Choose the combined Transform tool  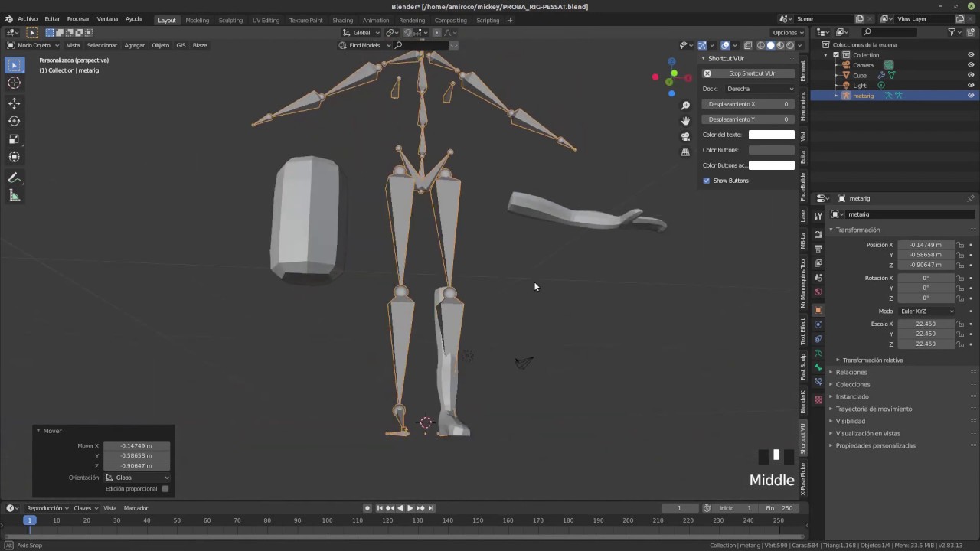click(14, 157)
